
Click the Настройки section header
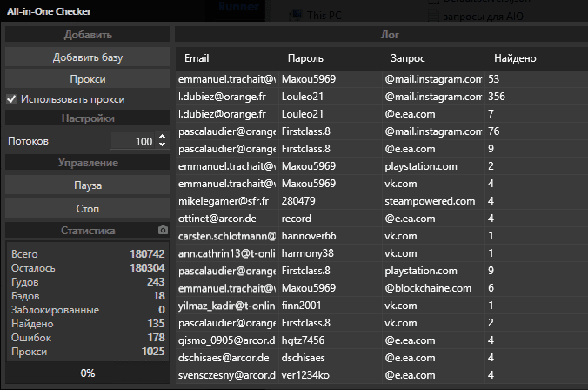click(88, 118)
